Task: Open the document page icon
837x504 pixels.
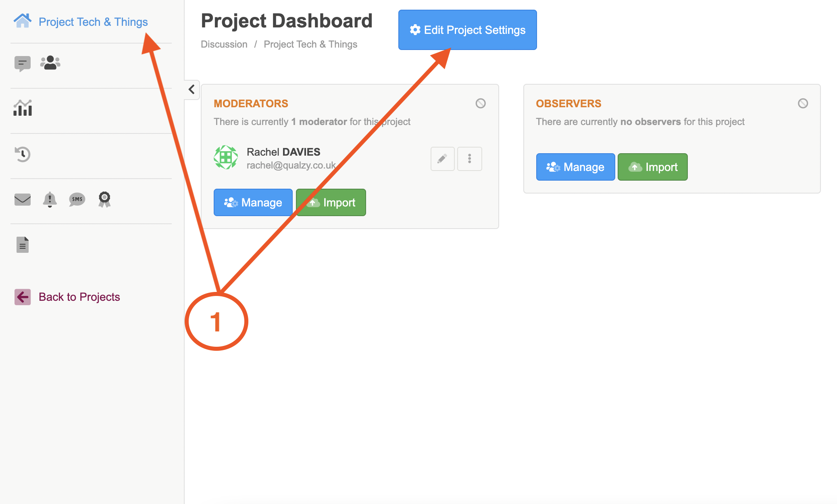Action: point(23,245)
